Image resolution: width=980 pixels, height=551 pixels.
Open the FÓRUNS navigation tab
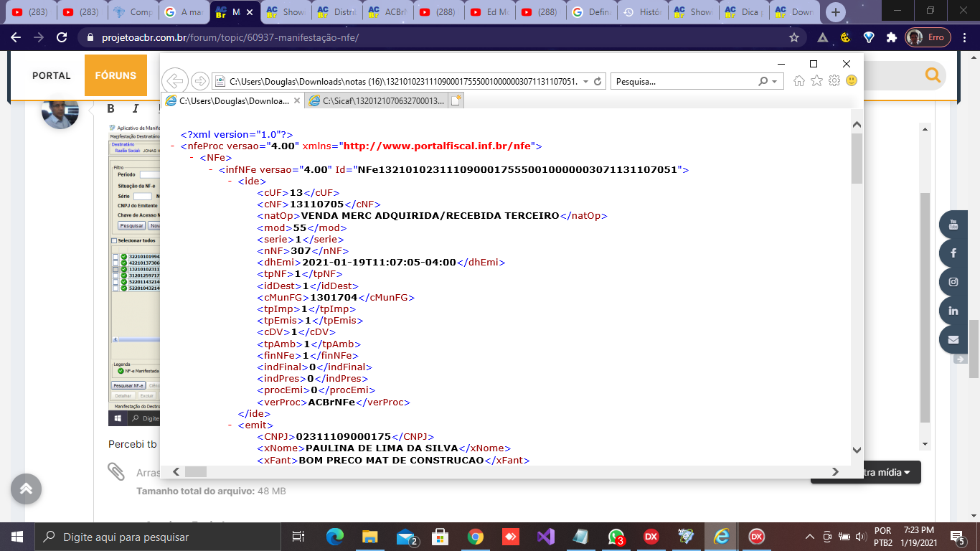pos(116,75)
